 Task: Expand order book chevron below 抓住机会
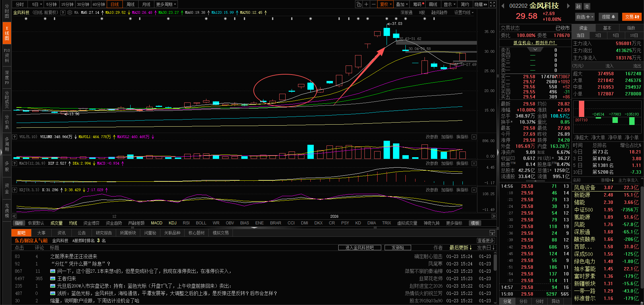click(535, 49)
